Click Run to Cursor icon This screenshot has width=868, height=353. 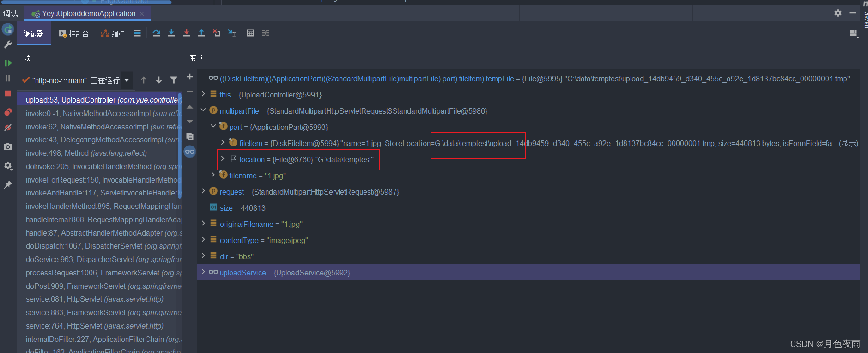[232, 33]
